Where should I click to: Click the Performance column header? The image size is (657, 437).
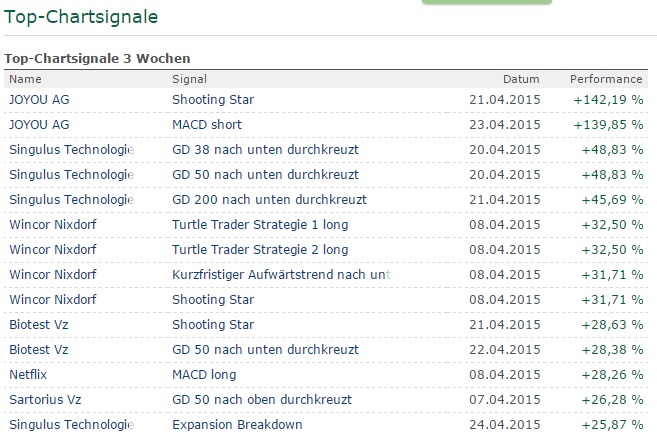[606, 79]
